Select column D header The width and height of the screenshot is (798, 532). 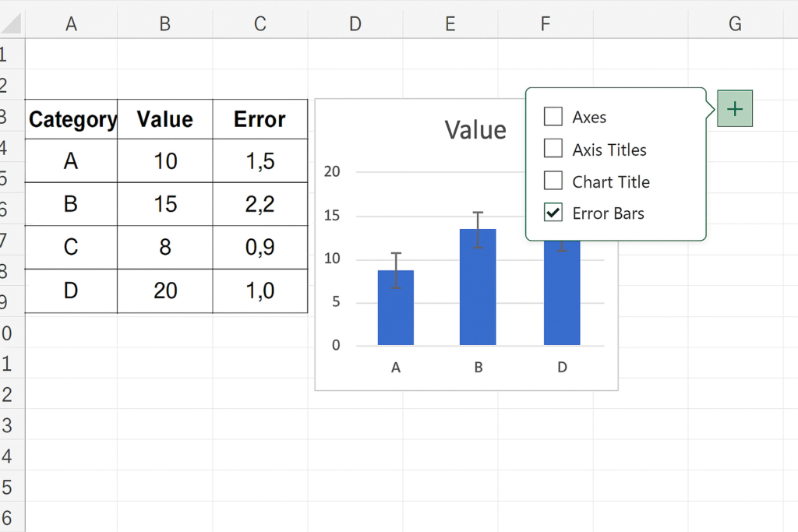pos(355,23)
